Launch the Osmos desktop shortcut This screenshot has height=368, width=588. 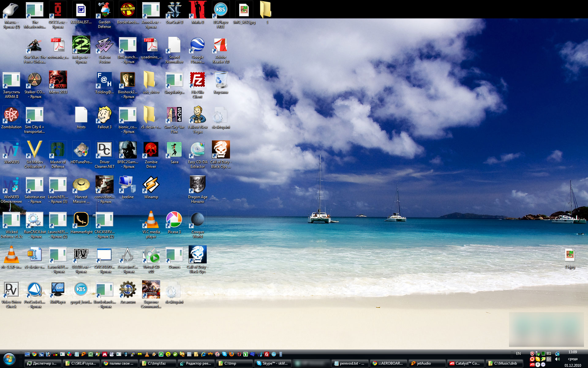click(x=174, y=258)
